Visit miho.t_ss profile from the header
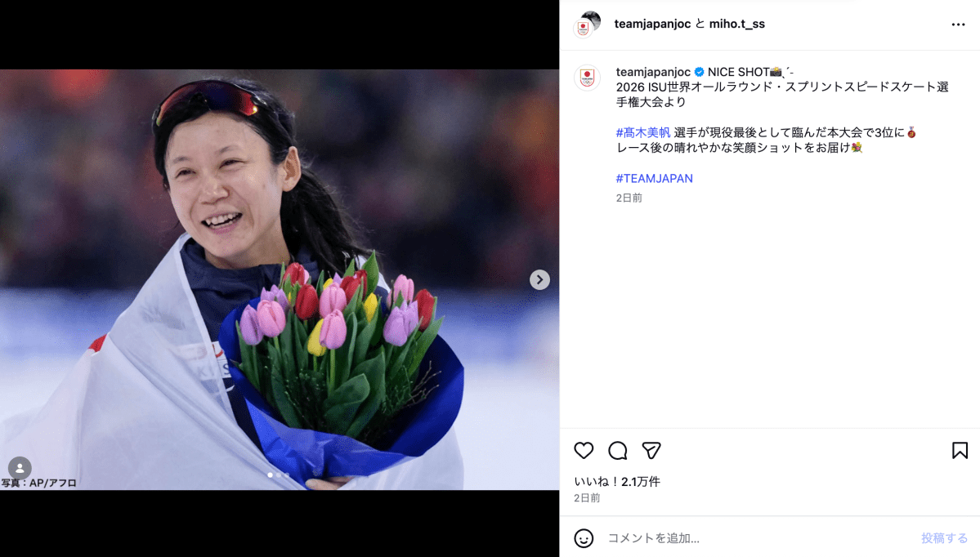Viewport: 980px width, 557px height. pos(737,24)
